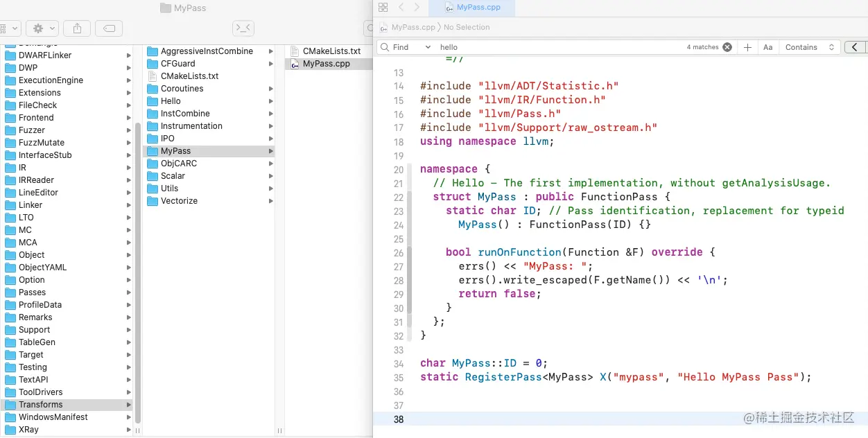868x438 pixels.
Task: Click the terminal icon in Finder toolbar
Action: click(243, 28)
